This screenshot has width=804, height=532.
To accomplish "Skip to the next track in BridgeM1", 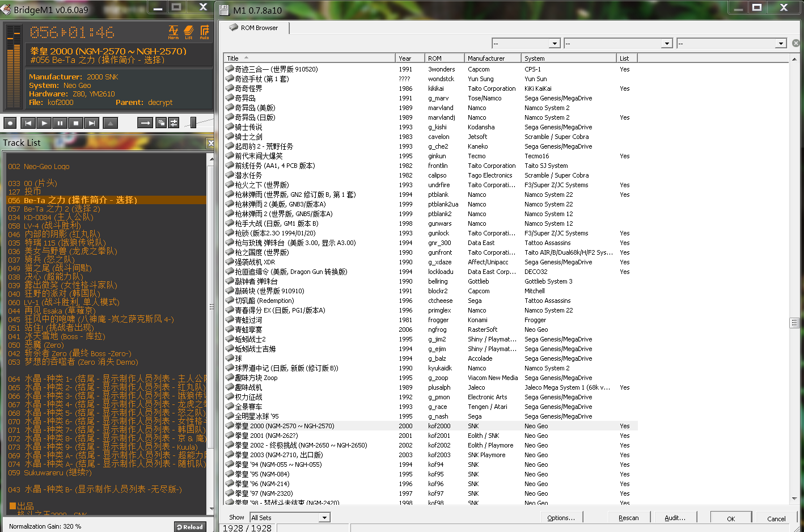I will tap(91, 123).
